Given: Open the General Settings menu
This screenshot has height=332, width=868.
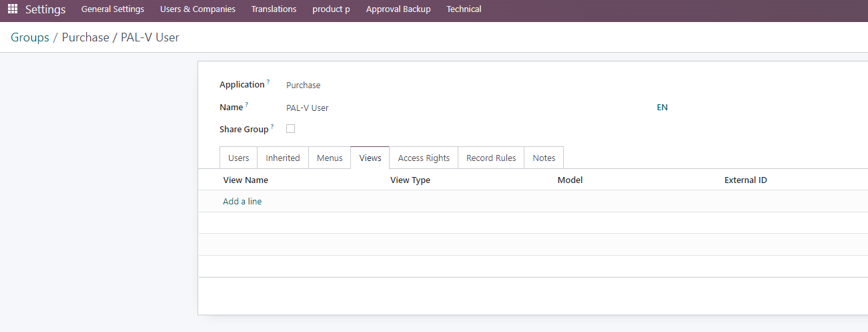Looking at the screenshot, I should click(x=113, y=9).
